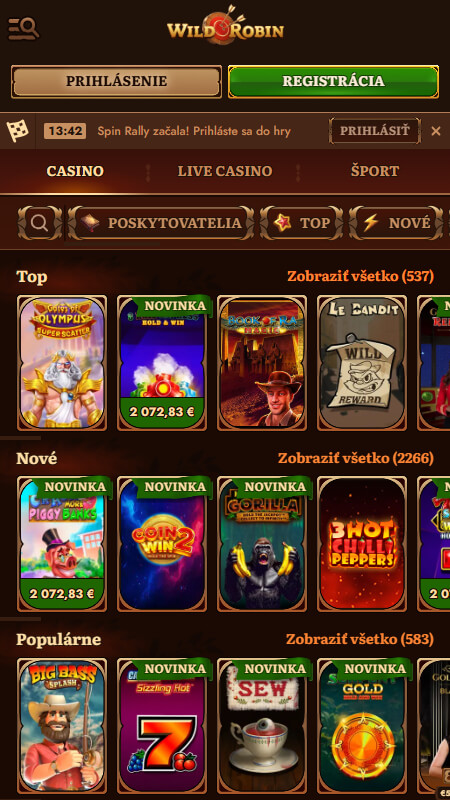Show all 583 Populárne games
This screenshot has width=450, height=800.
[360, 639]
